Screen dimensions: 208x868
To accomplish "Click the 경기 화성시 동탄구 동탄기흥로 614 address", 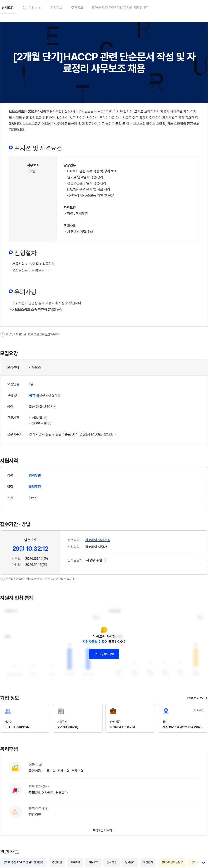I will 65,434.
